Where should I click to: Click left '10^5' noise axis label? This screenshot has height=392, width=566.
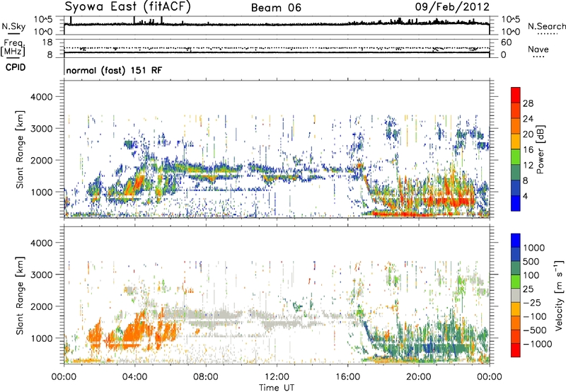(x=43, y=20)
